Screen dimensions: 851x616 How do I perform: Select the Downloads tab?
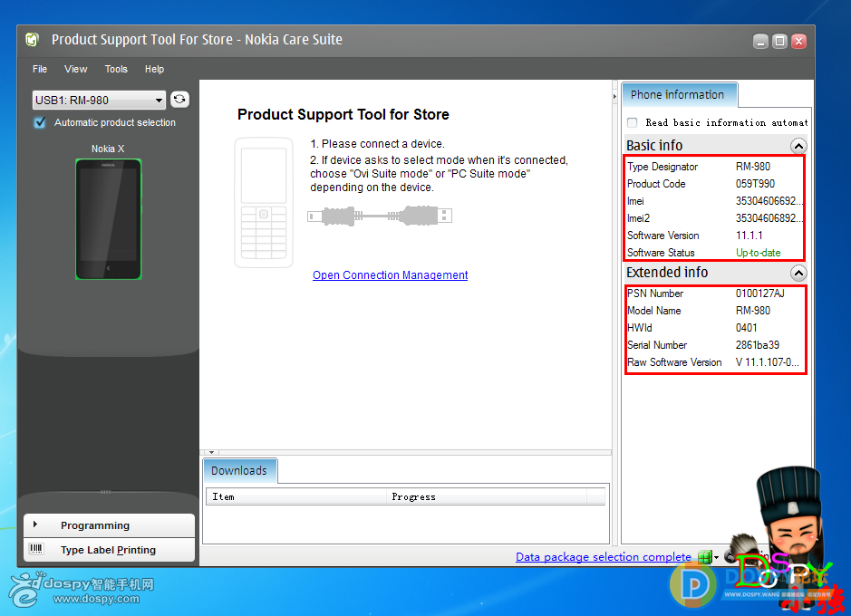click(239, 471)
